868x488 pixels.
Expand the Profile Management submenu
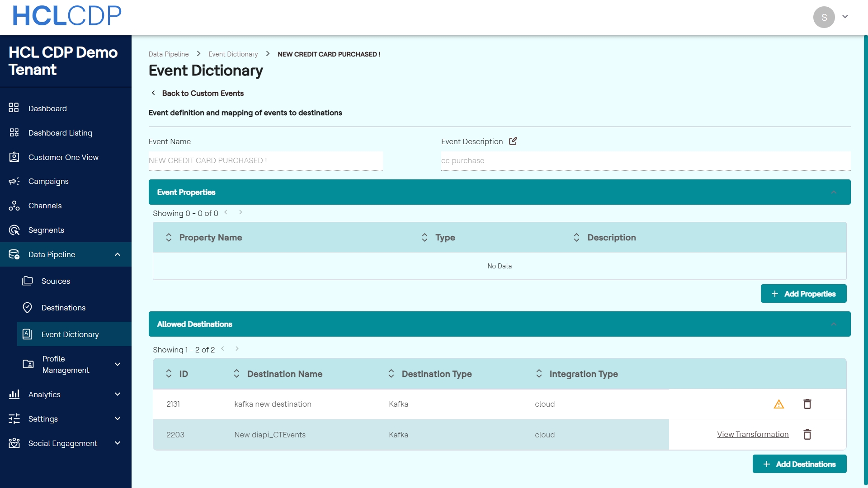tap(118, 364)
